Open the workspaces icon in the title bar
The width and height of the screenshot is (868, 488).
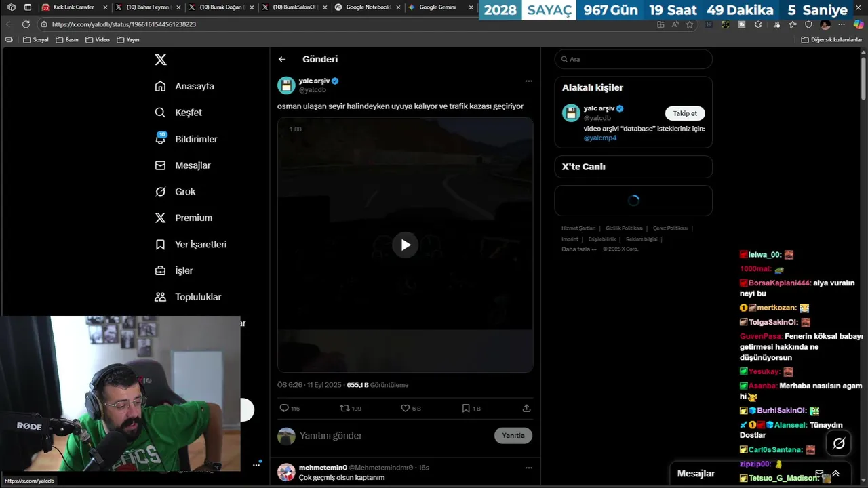(11, 7)
